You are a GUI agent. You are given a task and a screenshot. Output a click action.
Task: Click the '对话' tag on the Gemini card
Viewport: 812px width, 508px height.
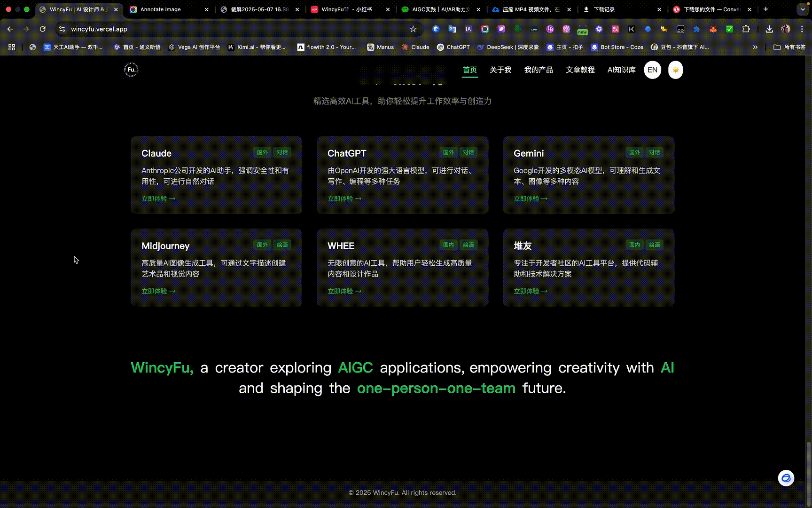[654, 152]
